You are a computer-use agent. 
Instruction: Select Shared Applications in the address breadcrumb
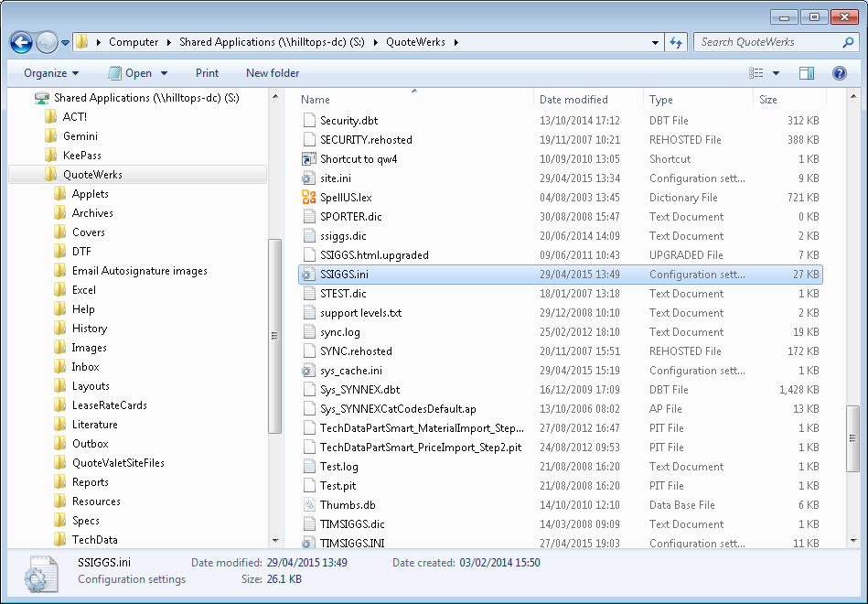(272, 42)
